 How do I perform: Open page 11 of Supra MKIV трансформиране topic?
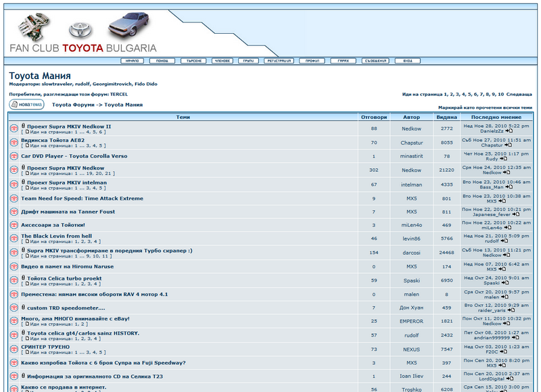[105, 256]
